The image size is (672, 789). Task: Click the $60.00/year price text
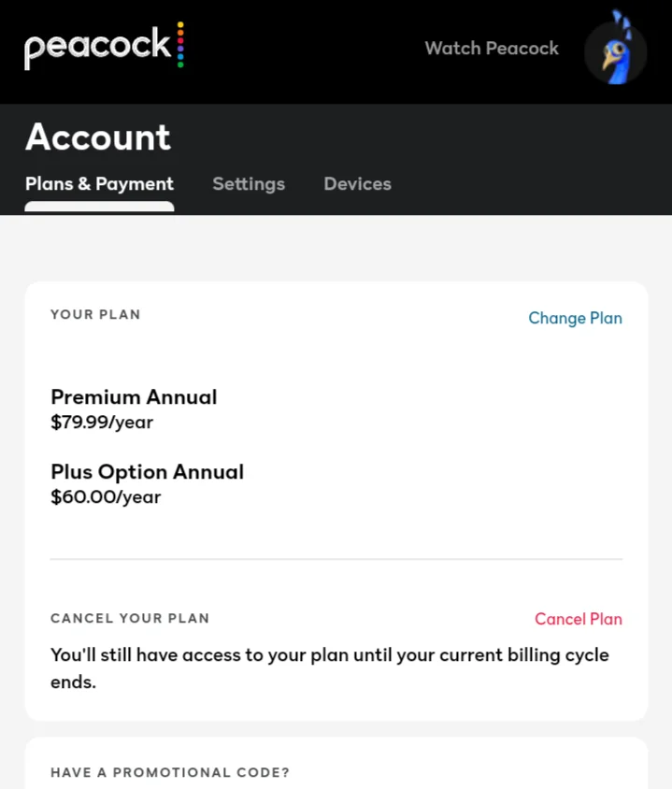point(107,496)
